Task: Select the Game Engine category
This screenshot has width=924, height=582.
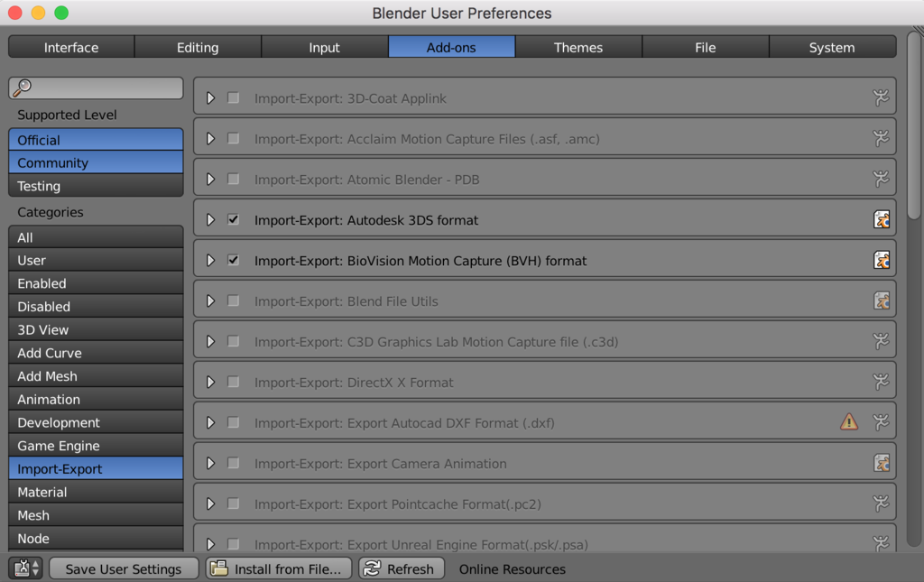Action: (x=96, y=446)
